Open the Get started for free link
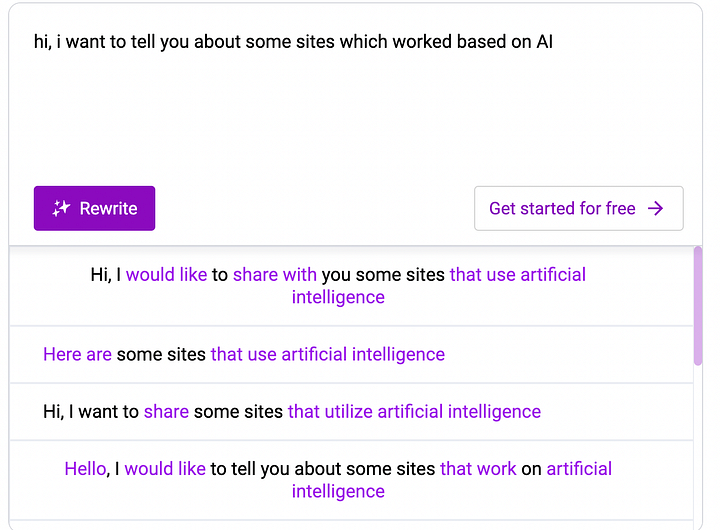 coord(579,209)
